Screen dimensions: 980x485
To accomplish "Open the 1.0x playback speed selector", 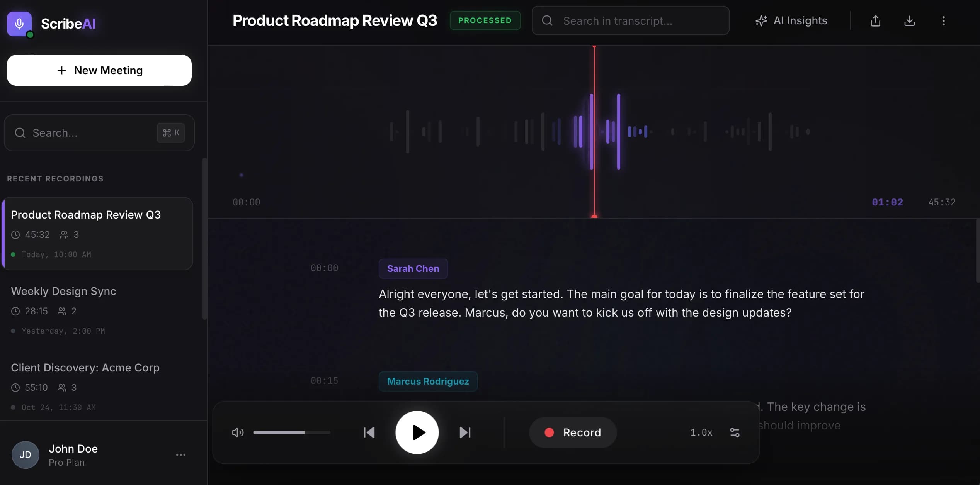I will point(701,432).
